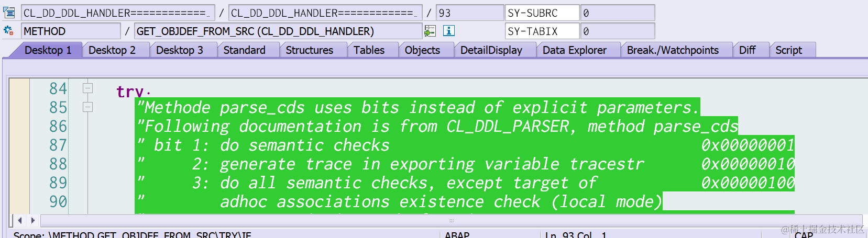868x238 pixels.
Task: Click the hex value 0x00000100
Action: pos(748,183)
